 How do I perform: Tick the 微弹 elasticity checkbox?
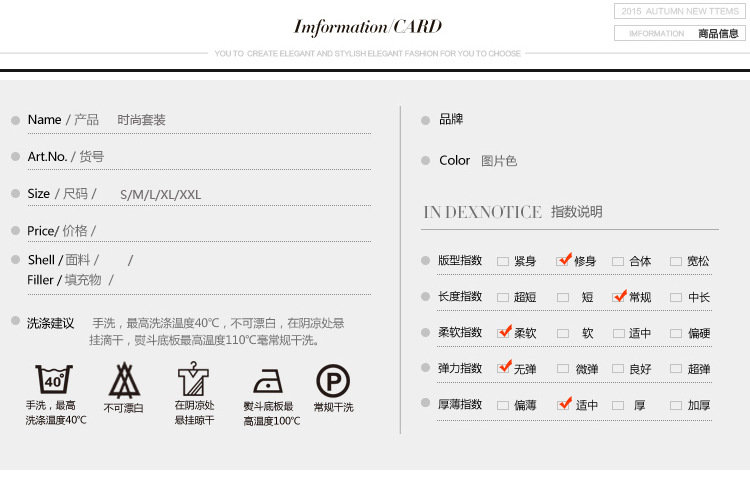563,369
